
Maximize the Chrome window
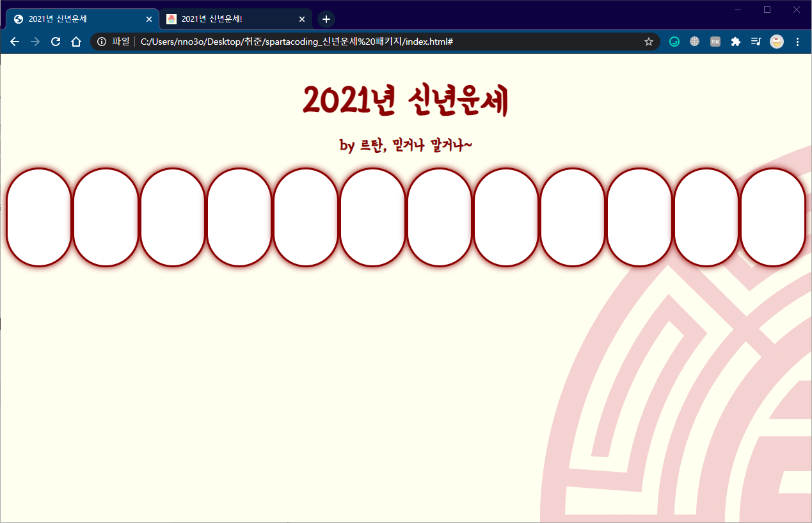pyautogui.click(x=767, y=10)
